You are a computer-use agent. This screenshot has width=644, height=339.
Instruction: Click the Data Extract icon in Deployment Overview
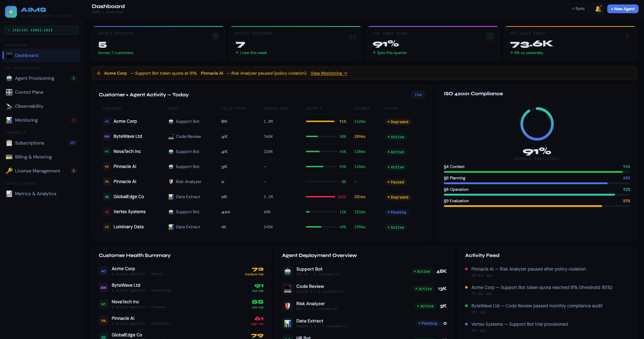pos(288,323)
